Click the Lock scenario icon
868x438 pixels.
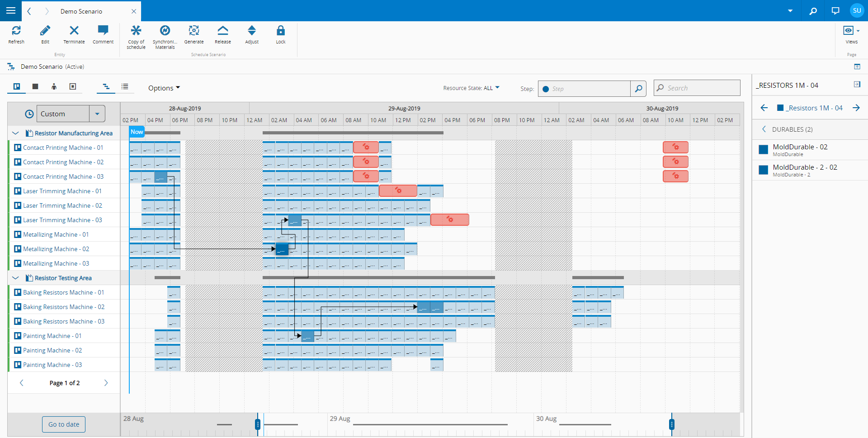tap(281, 30)
